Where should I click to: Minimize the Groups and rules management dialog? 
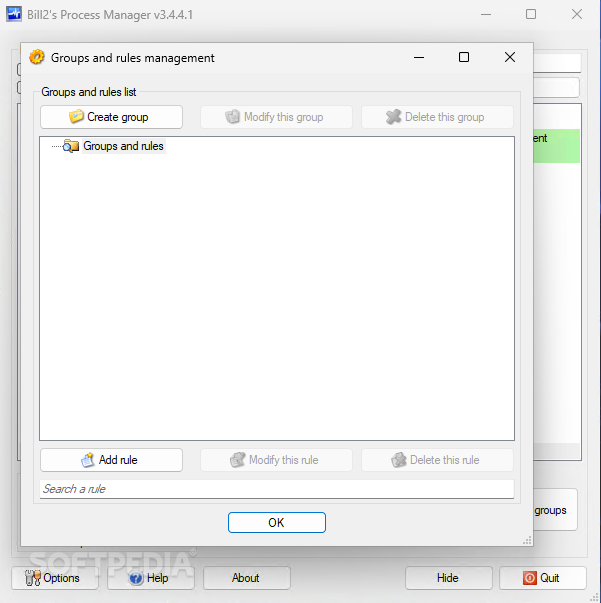click(419, 57)
